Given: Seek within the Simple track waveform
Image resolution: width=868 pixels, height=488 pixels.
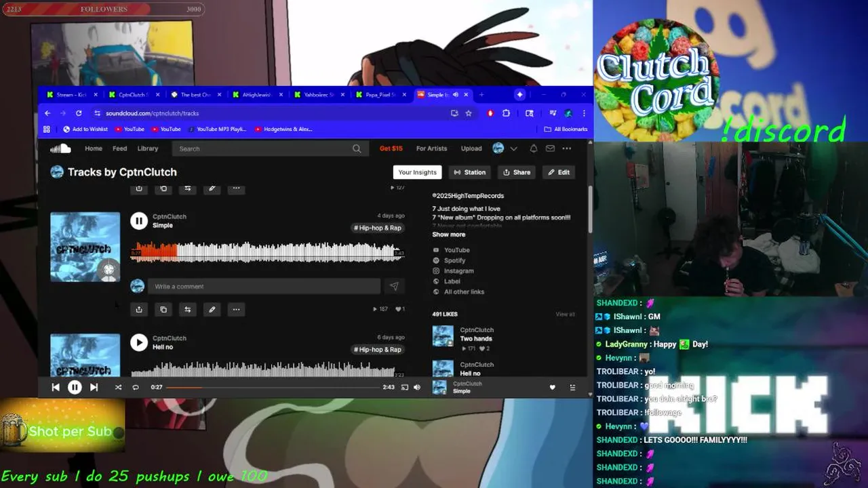Looking at the screenshot, I should click(x=267, y=251).
